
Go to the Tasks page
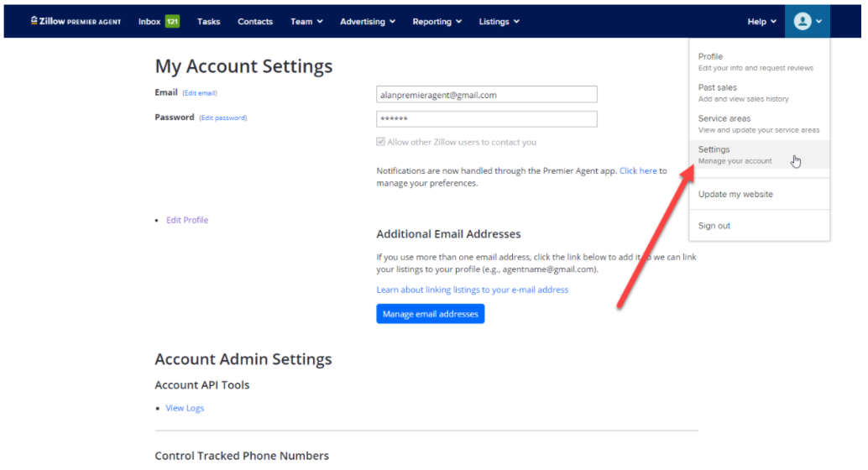click(x=209, y=22)
